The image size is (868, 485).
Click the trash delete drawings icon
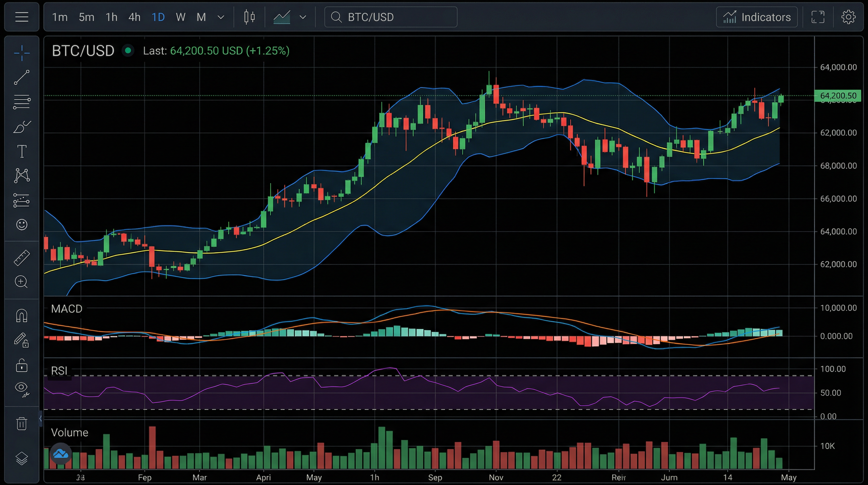tap(21, 423)
